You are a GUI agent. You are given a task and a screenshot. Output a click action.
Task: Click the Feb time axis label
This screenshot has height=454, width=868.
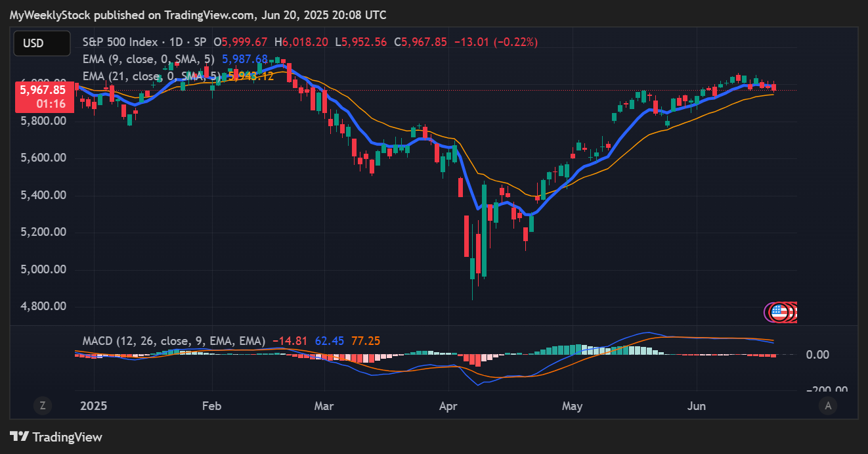click(x=211, y=406)
